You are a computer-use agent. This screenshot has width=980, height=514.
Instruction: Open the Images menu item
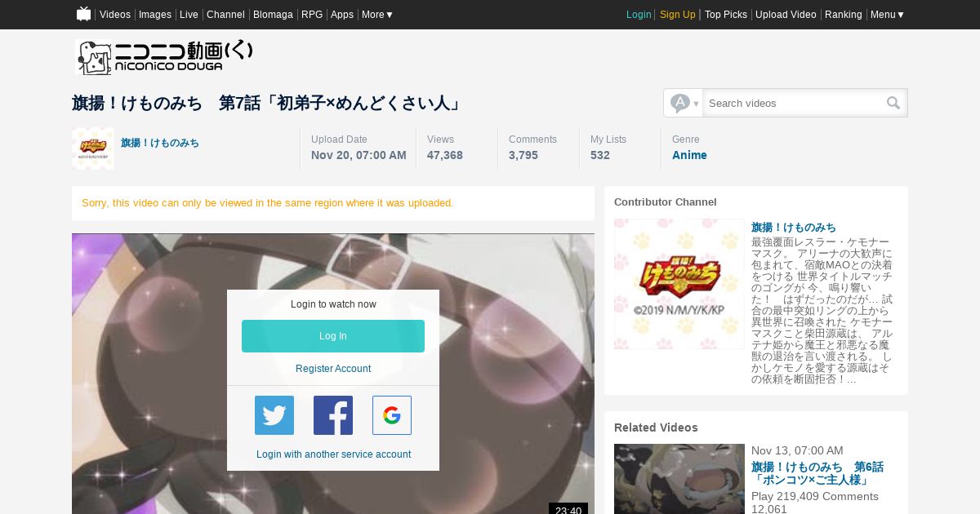155,15
